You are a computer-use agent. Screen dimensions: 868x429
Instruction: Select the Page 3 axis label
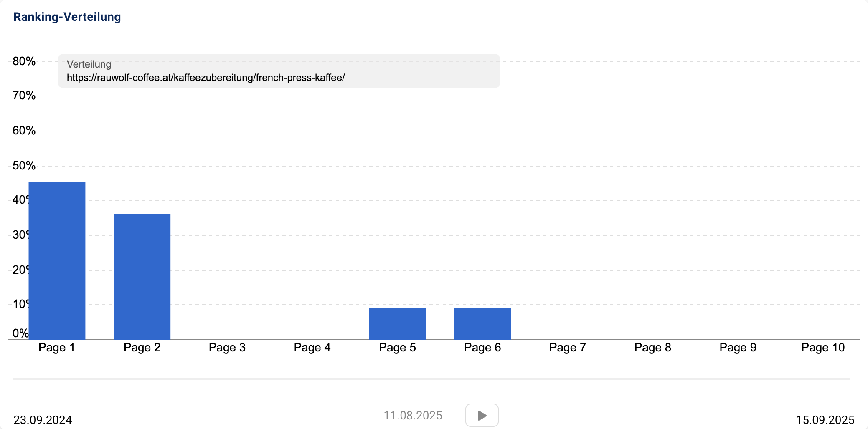click(227, 347)
